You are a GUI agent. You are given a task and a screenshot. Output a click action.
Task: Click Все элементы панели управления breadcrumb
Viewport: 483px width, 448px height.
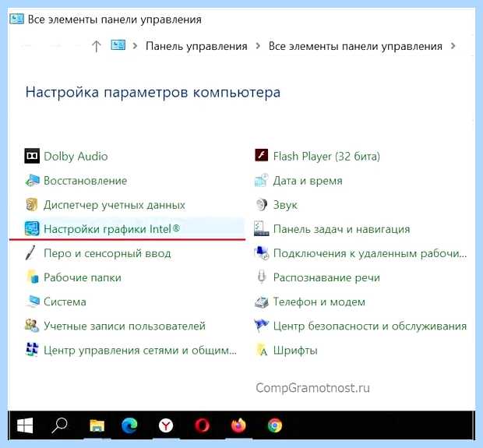click(x=355, y=46)
